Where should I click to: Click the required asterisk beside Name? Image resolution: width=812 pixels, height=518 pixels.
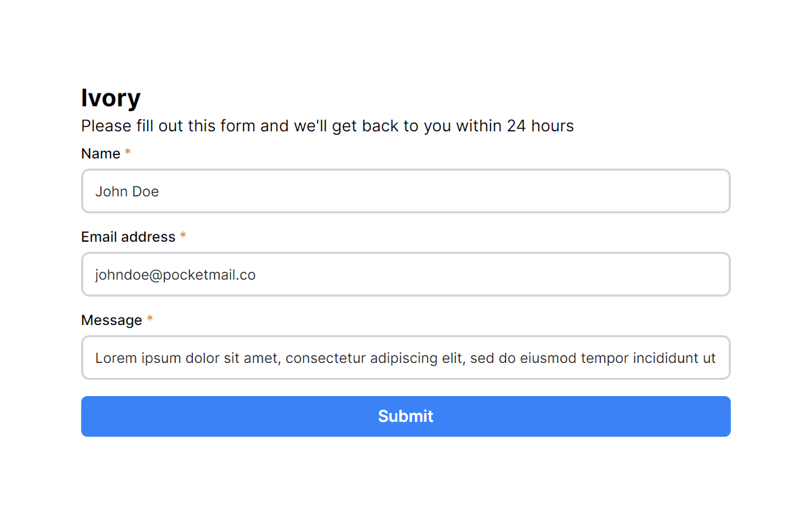tap(127, 154)
